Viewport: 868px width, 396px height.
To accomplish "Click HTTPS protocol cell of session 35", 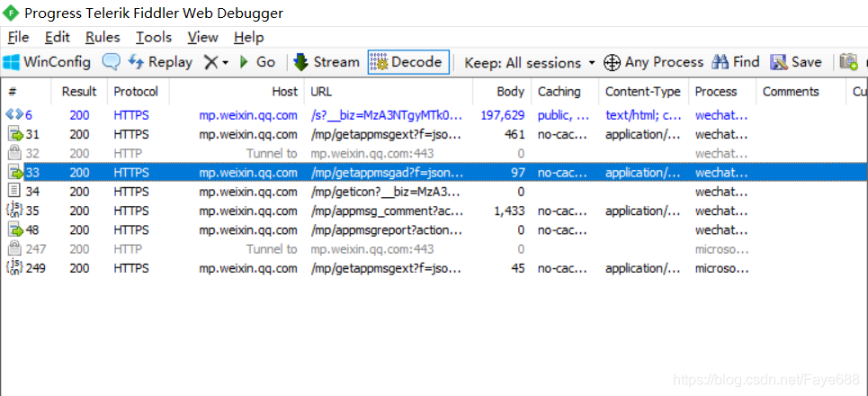I will coord(131,211).
